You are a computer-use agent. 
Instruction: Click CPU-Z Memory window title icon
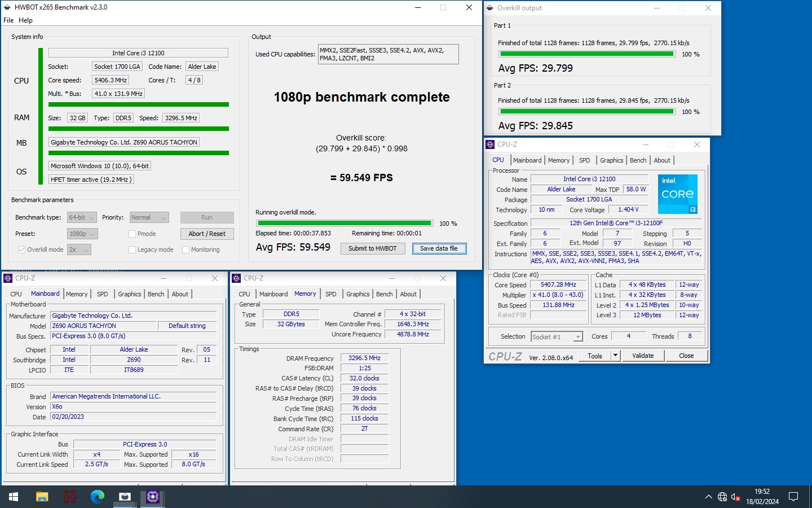click(237, 278)
